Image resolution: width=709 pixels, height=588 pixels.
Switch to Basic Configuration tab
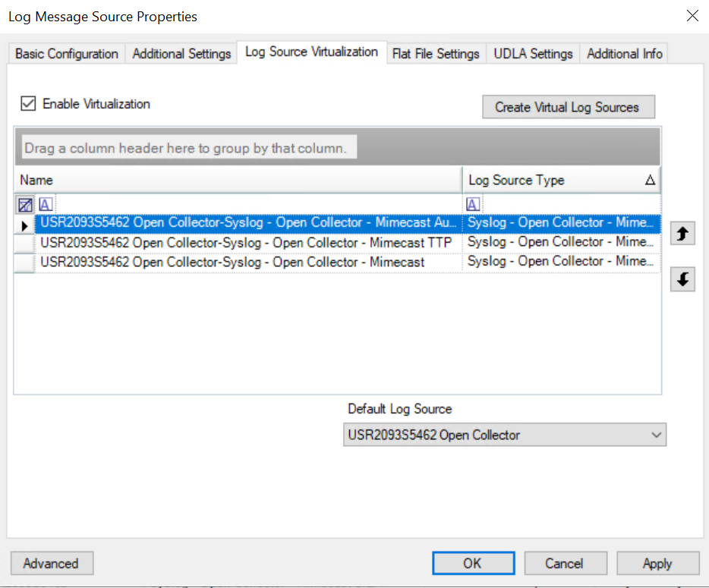(x=67, y=54)
